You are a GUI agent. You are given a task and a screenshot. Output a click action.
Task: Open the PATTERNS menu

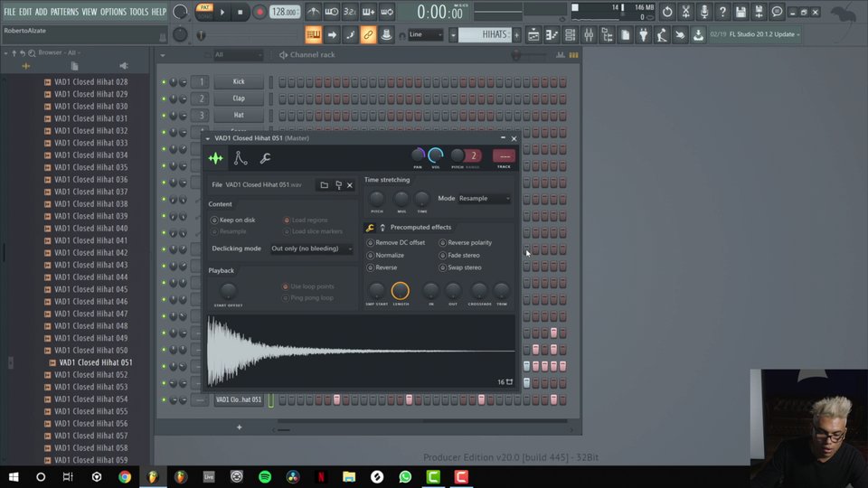point(65,12)
